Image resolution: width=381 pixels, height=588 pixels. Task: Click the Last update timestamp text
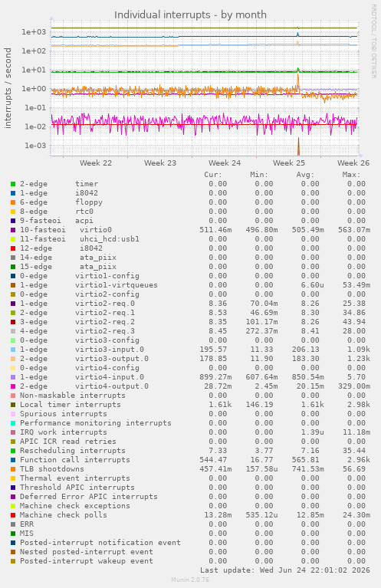(x=285, y=570)
